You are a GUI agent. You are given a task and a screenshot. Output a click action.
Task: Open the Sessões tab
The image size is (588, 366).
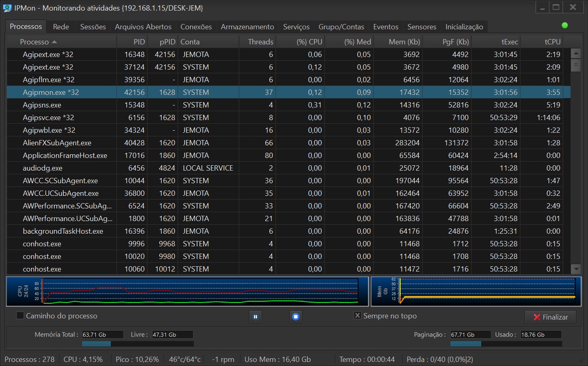click(93, 27)
